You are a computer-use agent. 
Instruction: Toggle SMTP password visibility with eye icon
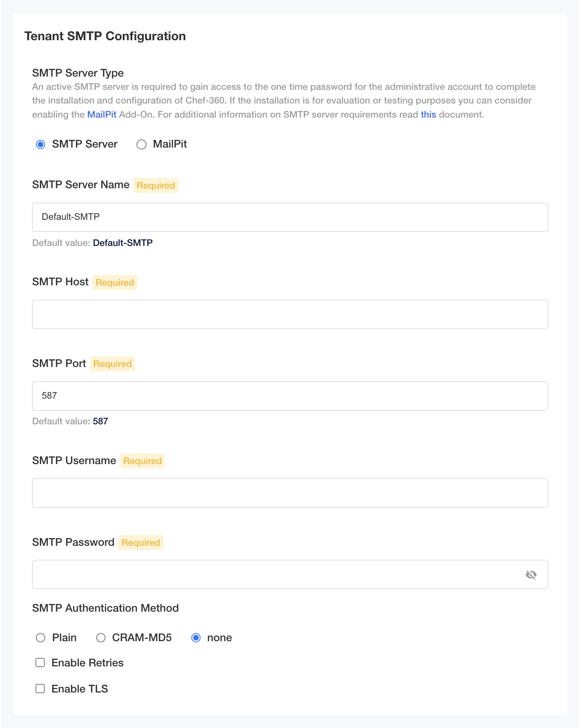(531, 574)
